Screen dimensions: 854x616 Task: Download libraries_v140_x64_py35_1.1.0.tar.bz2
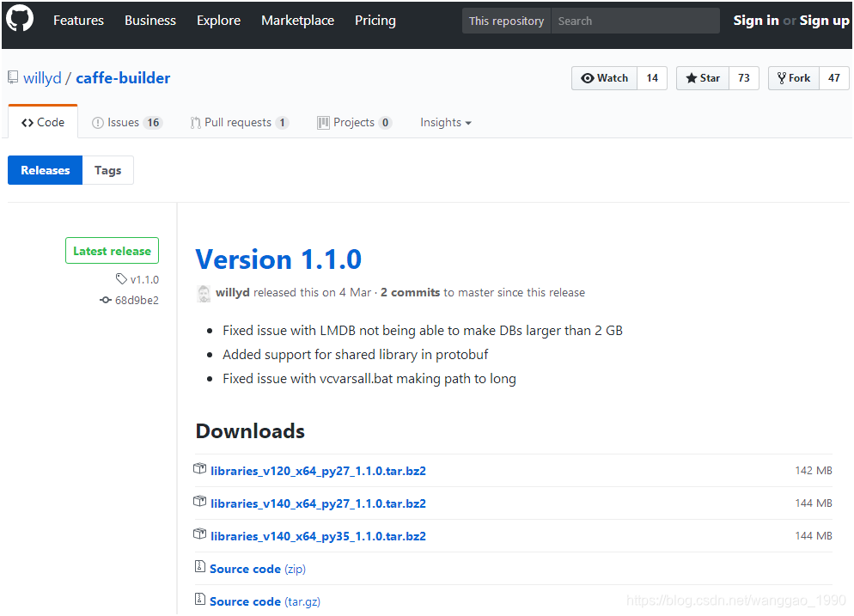pyautogui.click(x=318, y=536)
